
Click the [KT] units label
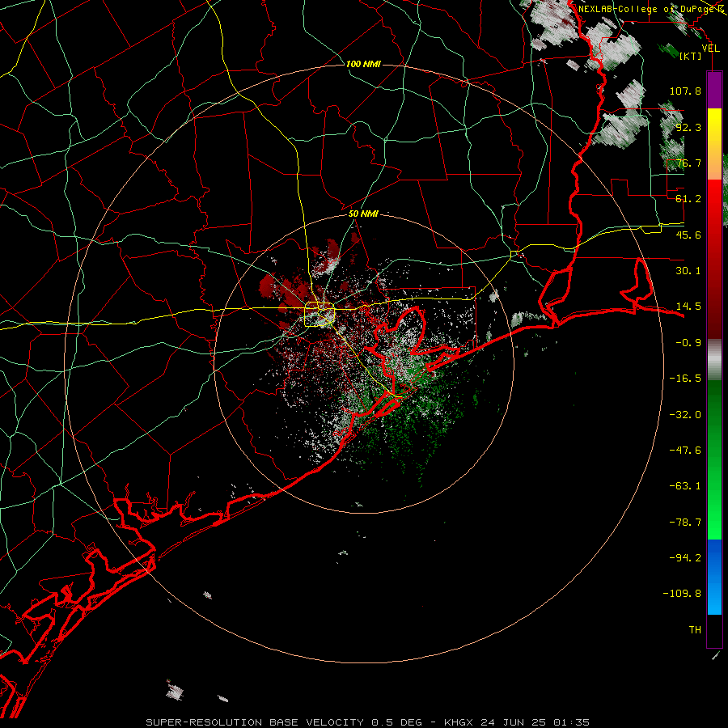coord(690,56)
